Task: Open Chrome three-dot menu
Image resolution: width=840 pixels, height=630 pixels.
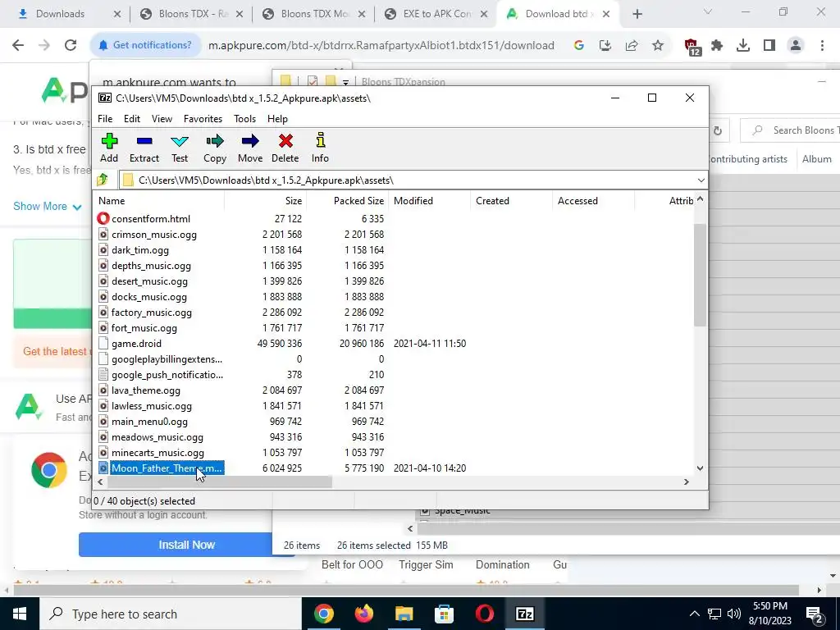Action: (x=822, y=46)
